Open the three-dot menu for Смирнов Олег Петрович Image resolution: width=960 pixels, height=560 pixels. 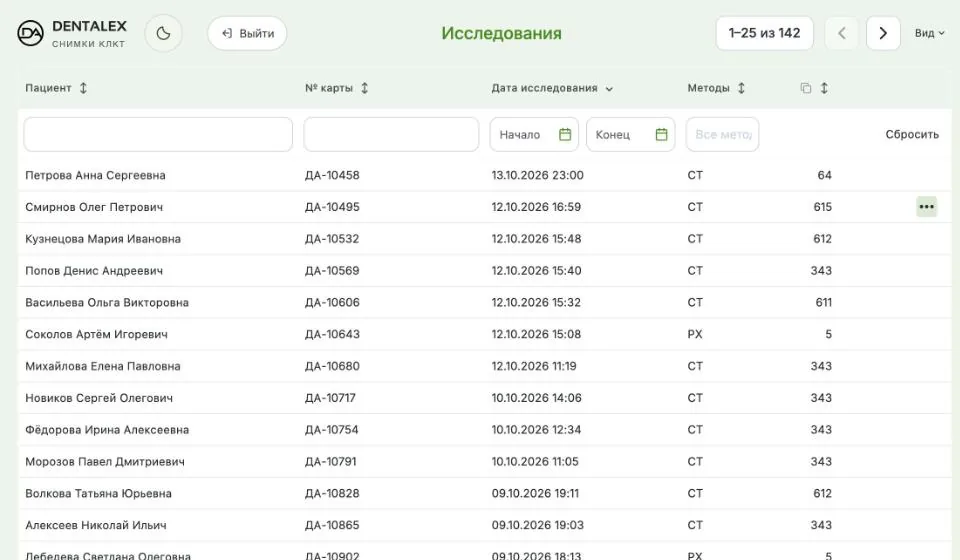(x=926, y=207)
